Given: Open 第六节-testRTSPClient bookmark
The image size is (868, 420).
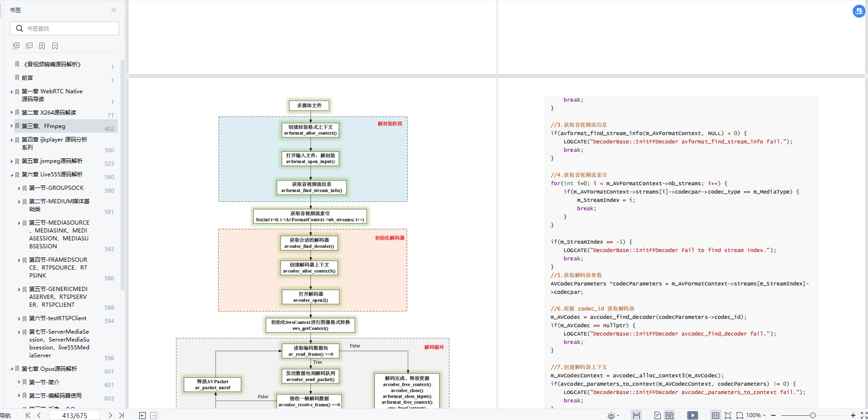Looking at the screenshot, I should (x=58, y=318).
